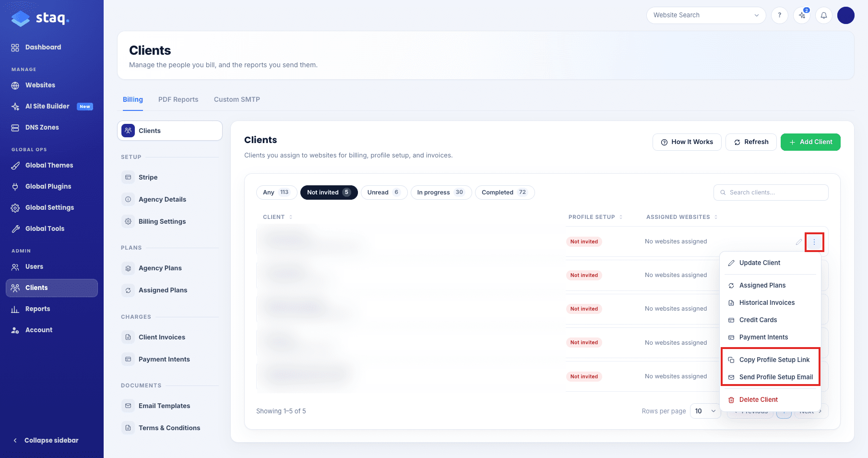
Task: Select the Not invited filter
Action: [x=329, y=193]
